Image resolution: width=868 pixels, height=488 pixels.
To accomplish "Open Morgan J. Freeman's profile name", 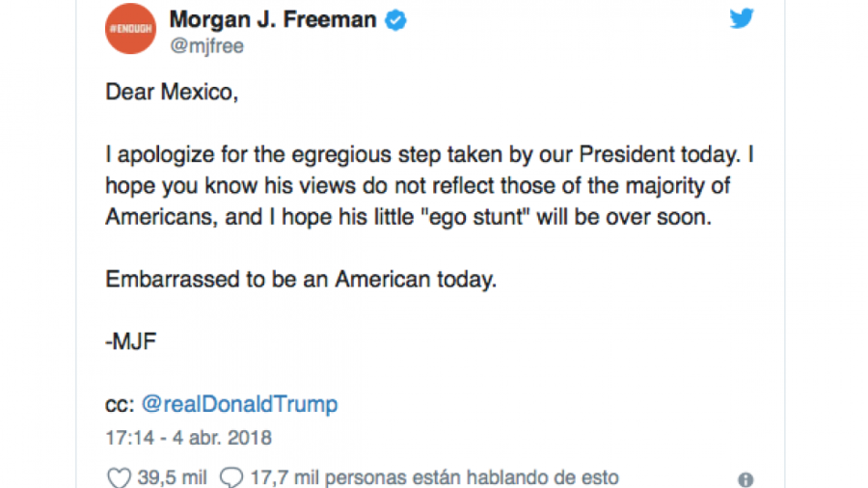I will click(273, 20).
